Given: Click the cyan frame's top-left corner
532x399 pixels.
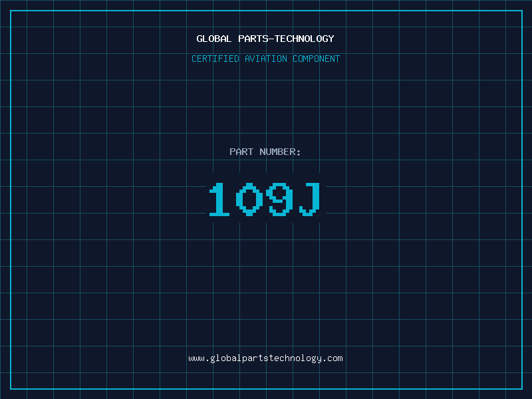Looking at the screenshot, I should (11, 11).
